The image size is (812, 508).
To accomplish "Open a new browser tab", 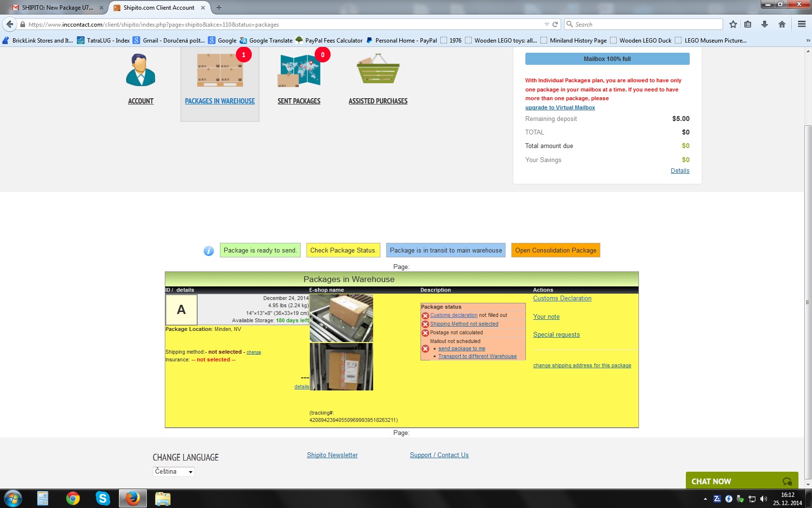I will (219, 8).
